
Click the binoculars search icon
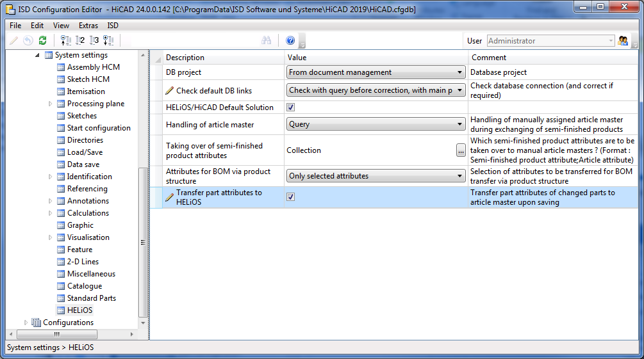coord(266,40)
